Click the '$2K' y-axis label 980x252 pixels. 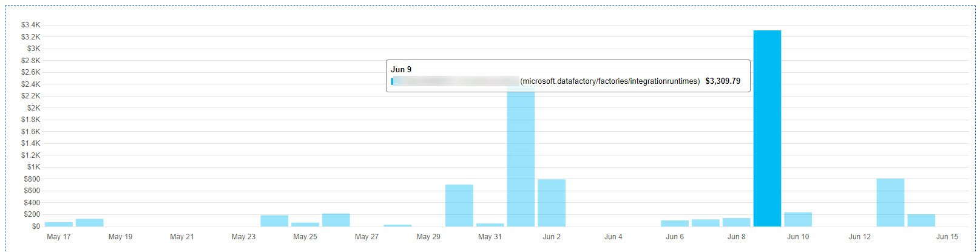click(33, 107)
